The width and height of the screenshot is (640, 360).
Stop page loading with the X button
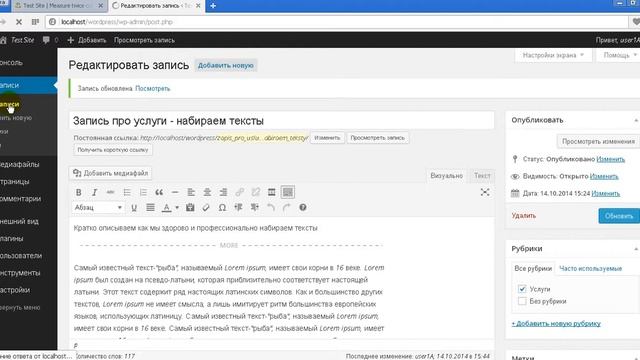tap(19, 22)
